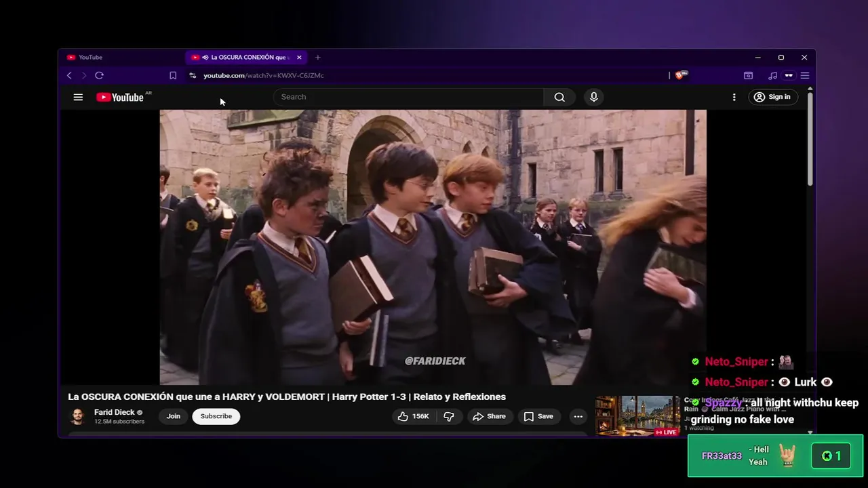The width and height of the screenshot is (868, 488).
Task: Switch to the first YouTube tab
Action: coord(121,58)
